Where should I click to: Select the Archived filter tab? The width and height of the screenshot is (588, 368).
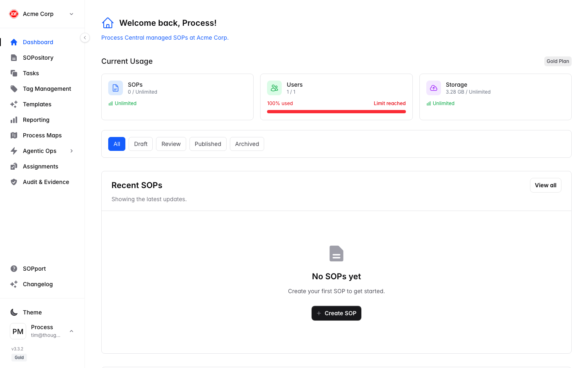point(247,144)
